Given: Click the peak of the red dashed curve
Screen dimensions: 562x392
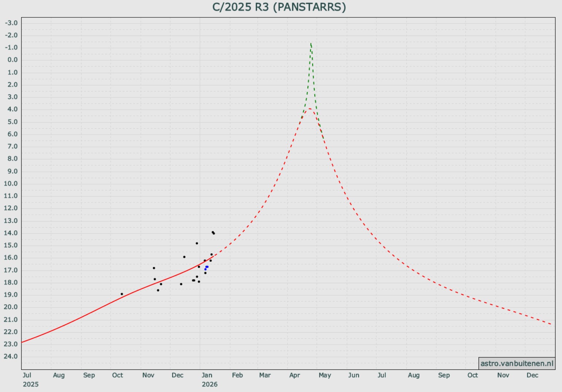Looking at the screenshot, I should click(x=309, y=109).
